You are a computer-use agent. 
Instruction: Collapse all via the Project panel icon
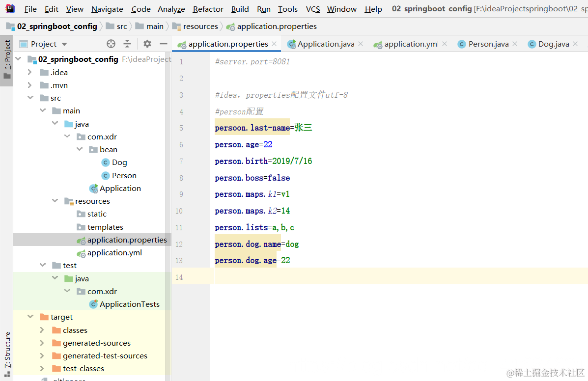pyautogui.click(x=127, y=44)
